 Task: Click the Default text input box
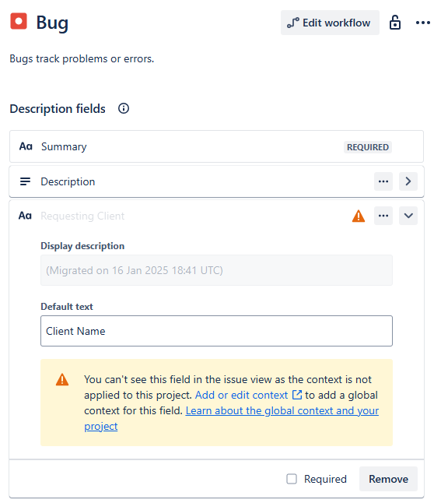[x=217, y=331]
